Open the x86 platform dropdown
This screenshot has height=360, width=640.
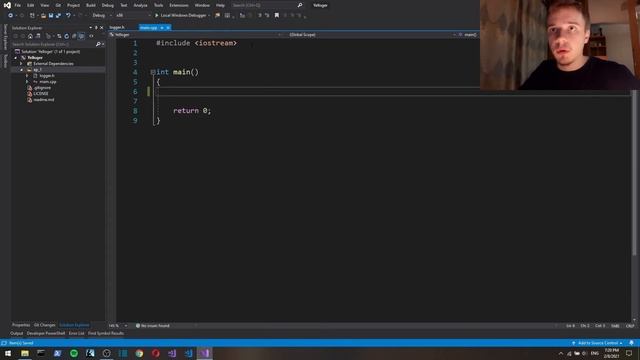tap(133, 16)
